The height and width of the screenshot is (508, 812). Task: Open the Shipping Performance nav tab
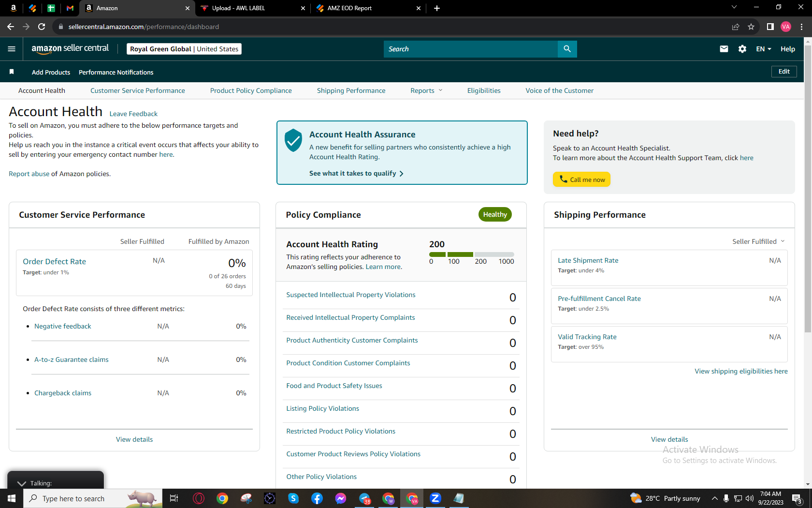point(351,90)
